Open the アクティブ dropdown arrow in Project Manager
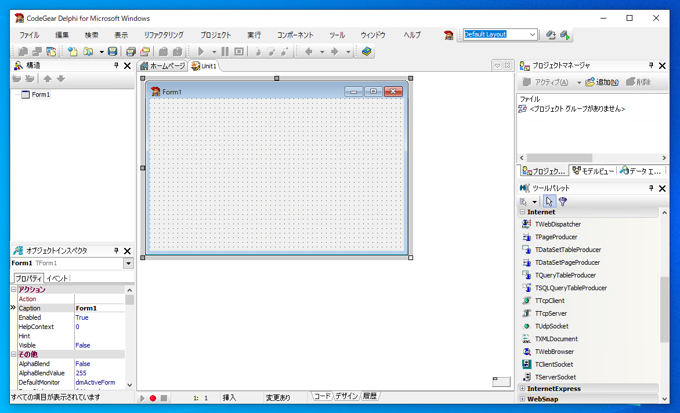 tap(579, 82)
